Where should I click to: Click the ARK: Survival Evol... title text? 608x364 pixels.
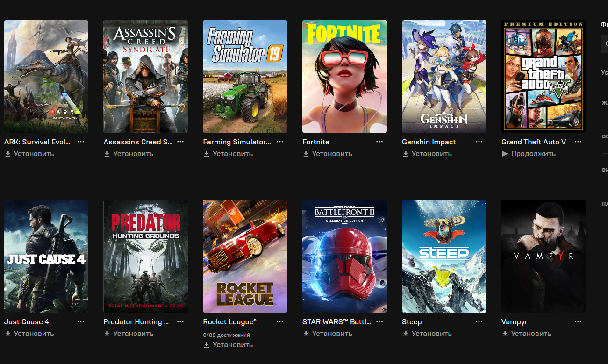(37, 142)
